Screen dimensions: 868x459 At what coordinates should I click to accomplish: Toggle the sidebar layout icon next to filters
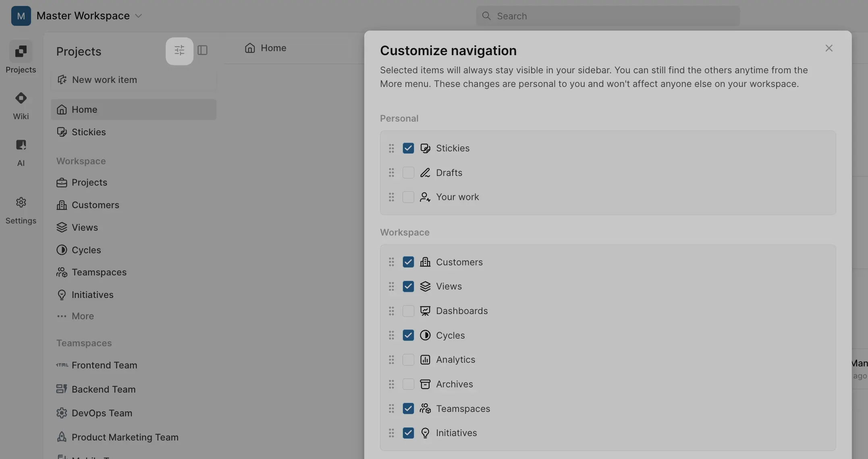point(203,51)
